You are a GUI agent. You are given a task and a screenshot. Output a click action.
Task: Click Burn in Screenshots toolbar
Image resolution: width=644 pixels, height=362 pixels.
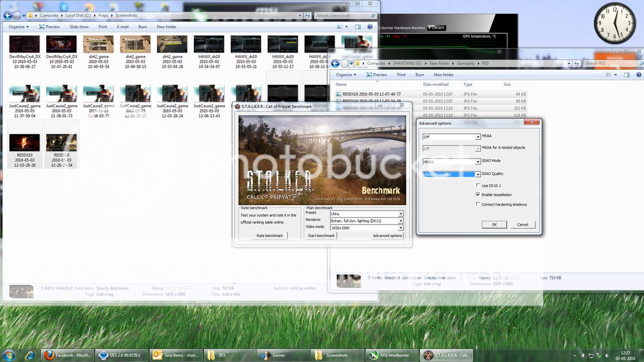(143, 27)
